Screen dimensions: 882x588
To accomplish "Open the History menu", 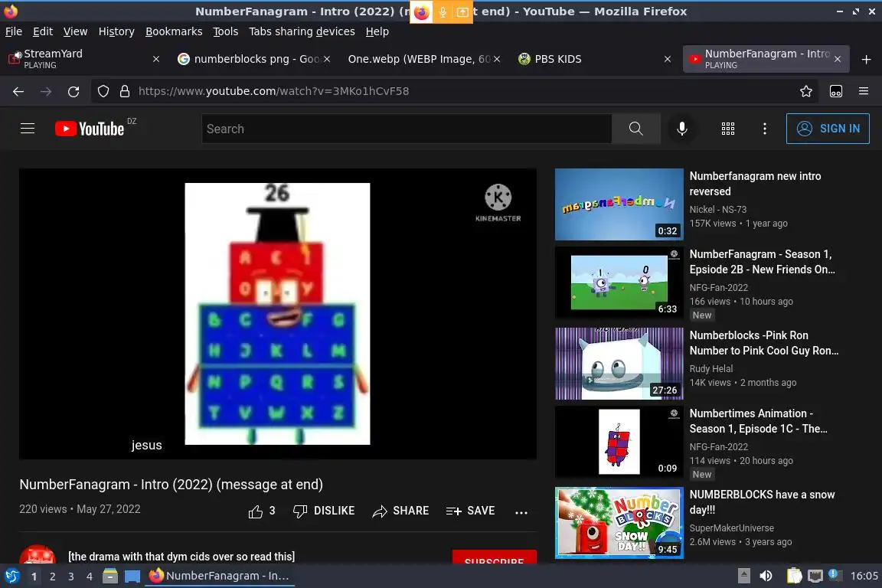I will coord(116,31).
